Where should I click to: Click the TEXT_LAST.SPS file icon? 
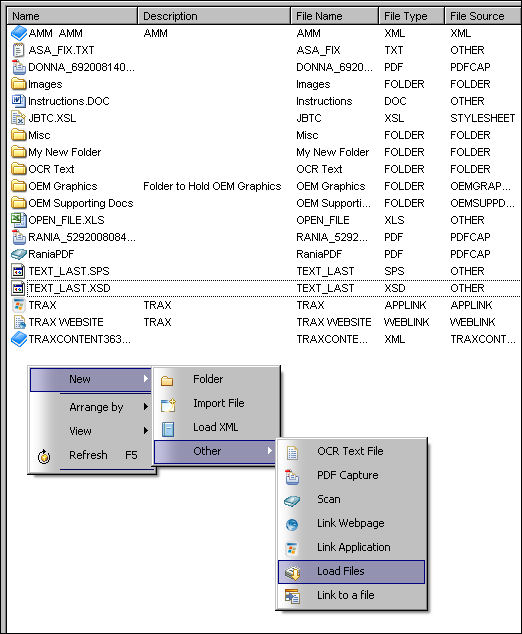coord(19,271)
